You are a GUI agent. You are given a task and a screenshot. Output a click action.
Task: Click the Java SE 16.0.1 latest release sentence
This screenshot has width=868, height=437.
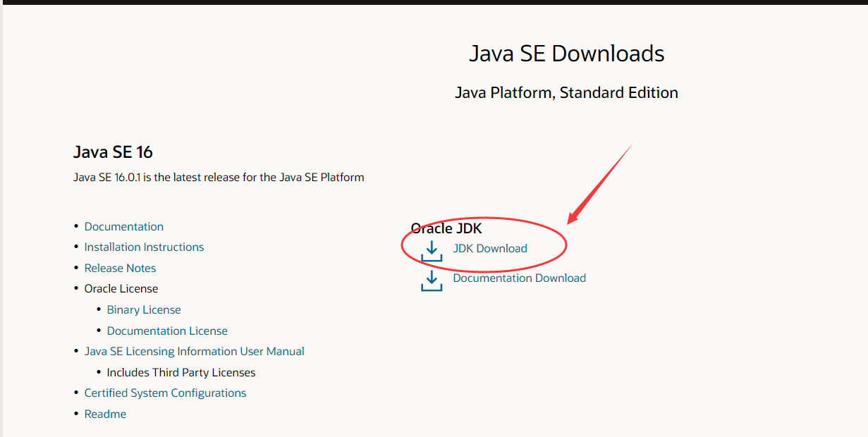coord(219,177)
